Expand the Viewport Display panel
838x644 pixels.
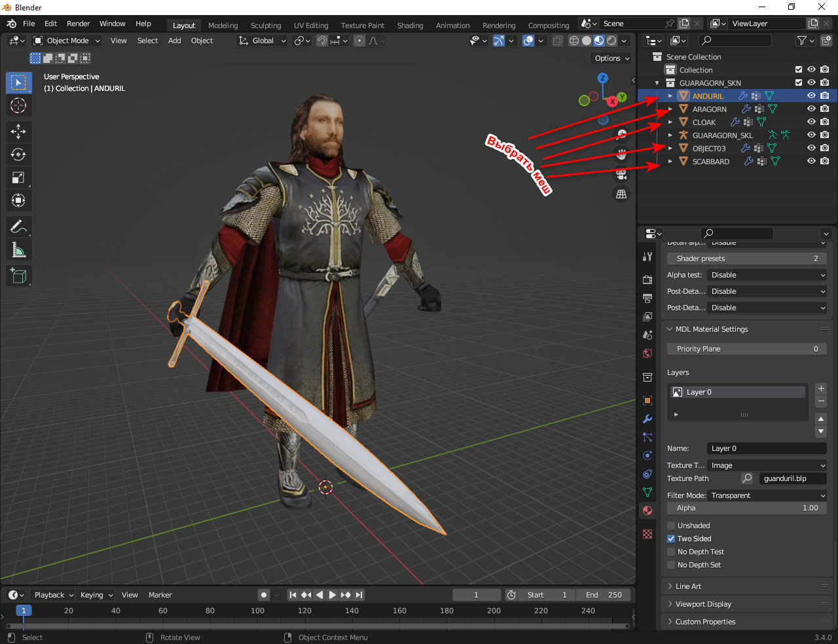pos(703,604)
